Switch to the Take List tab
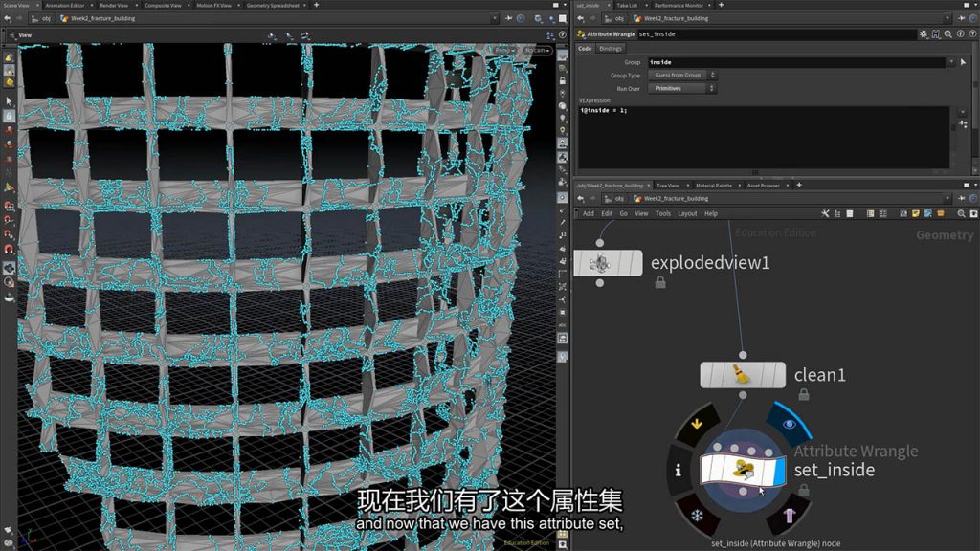The height and width of the screenshot is (551, 980). (627, 5)
